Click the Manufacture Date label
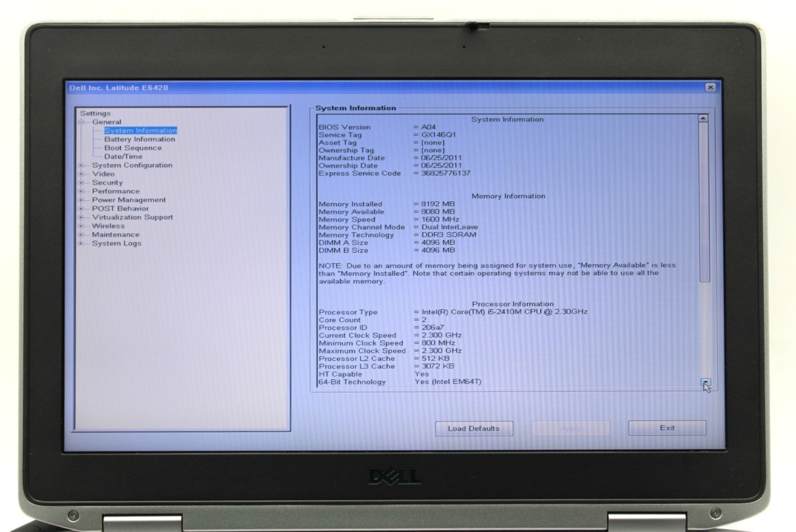 [351, 158]
